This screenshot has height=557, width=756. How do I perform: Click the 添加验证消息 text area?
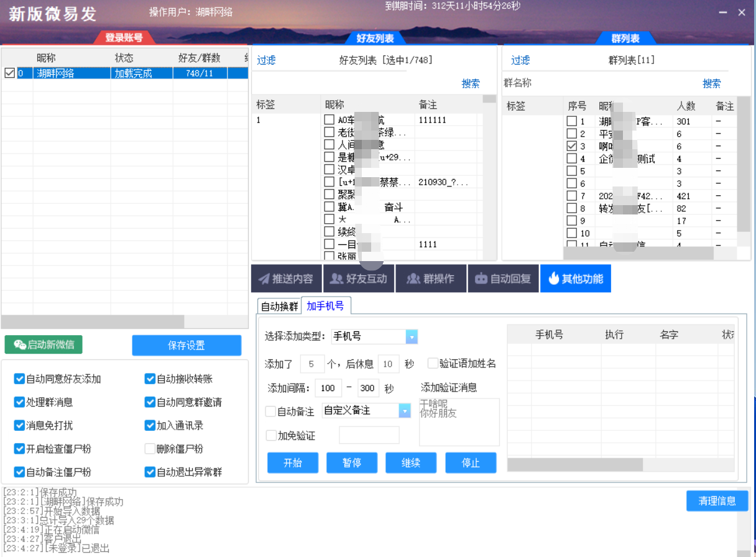point(459,422)
